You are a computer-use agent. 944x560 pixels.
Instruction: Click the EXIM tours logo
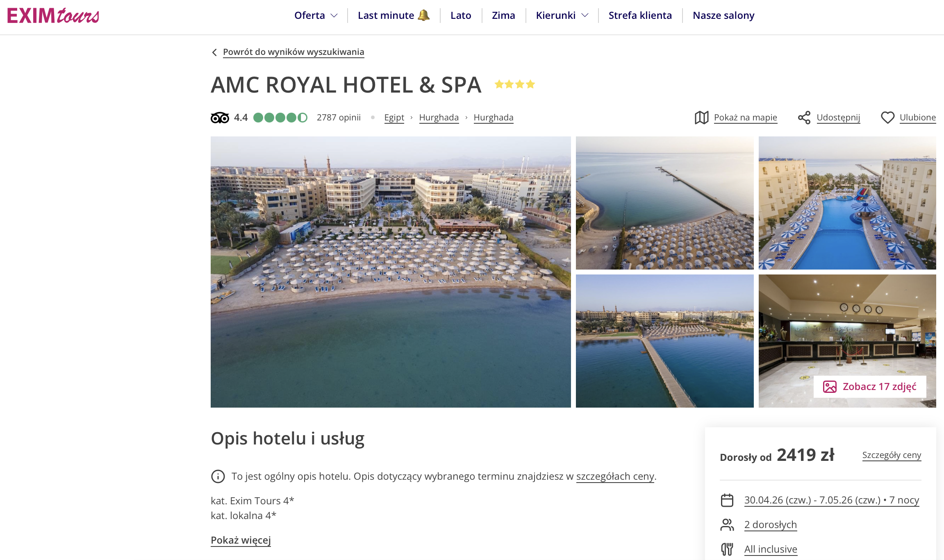pos(53,16)
